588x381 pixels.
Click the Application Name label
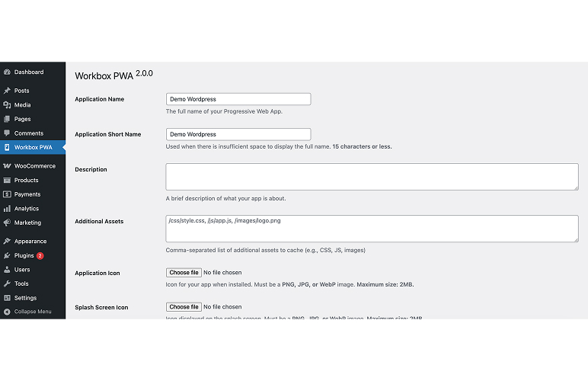click(x=99, y=99)
